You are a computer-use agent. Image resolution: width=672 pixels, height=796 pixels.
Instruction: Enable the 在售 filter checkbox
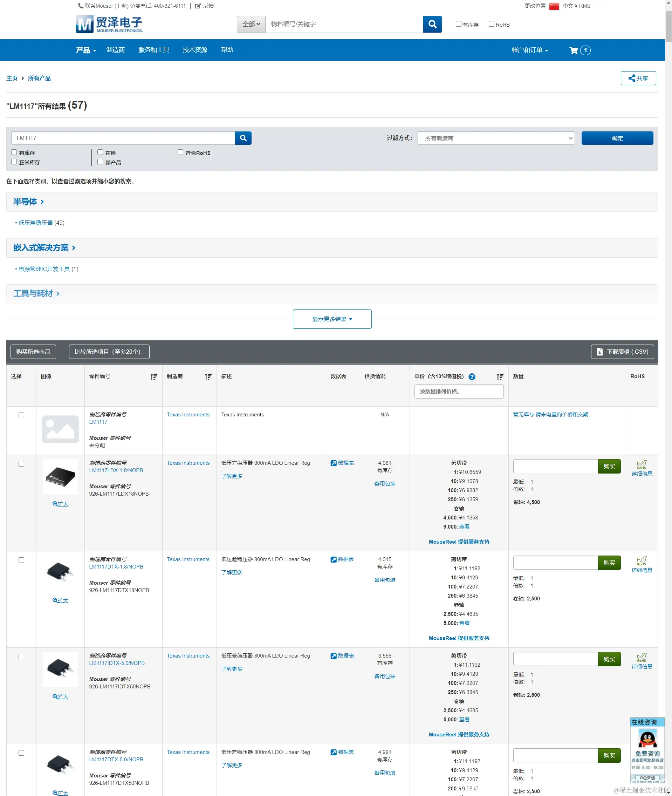coord(100,152)
